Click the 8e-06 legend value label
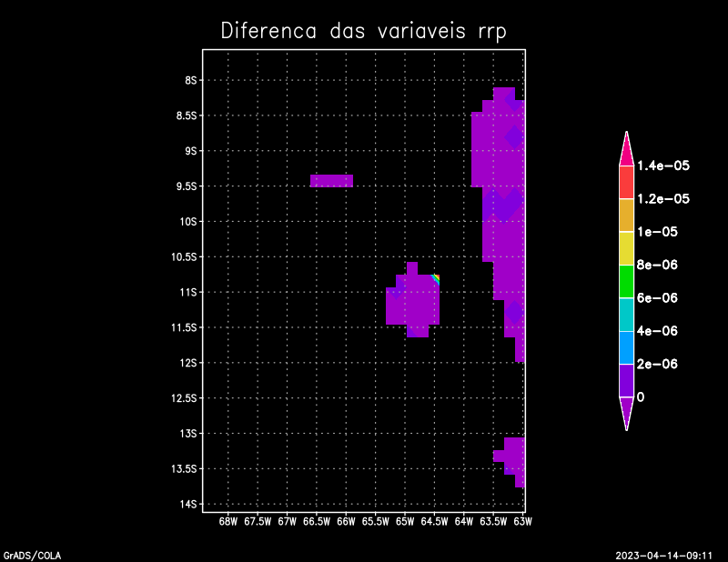 [x=656, y=265]
